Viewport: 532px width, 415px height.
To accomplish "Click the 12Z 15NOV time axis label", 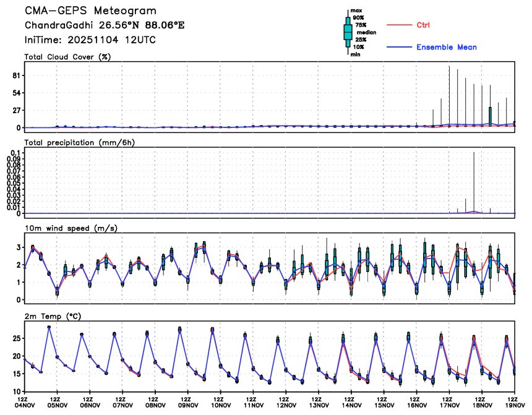I will [384, 403].
